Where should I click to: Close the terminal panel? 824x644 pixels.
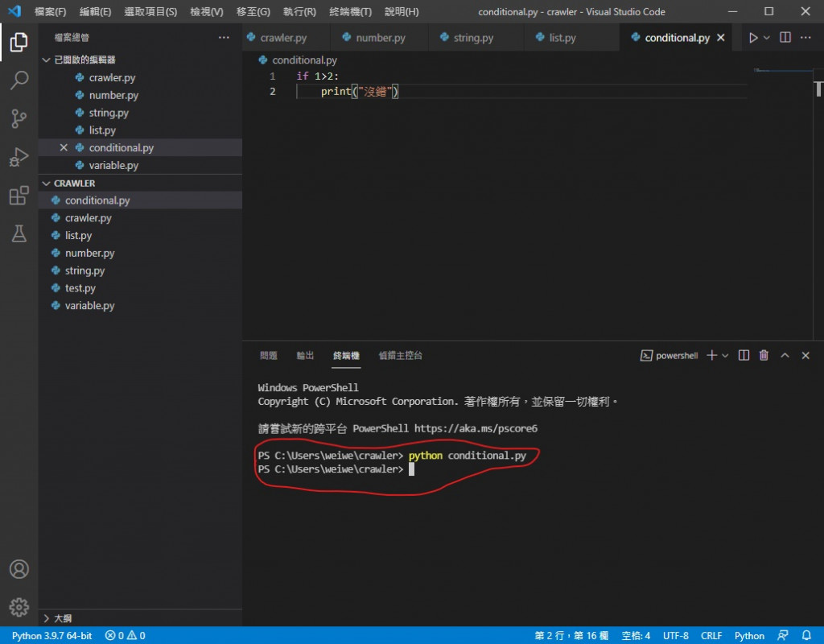pos(805,356)
